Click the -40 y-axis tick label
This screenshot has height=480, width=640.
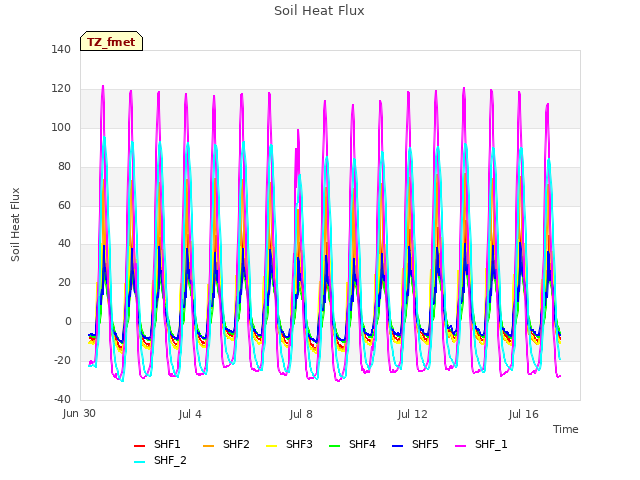[62, 399]
